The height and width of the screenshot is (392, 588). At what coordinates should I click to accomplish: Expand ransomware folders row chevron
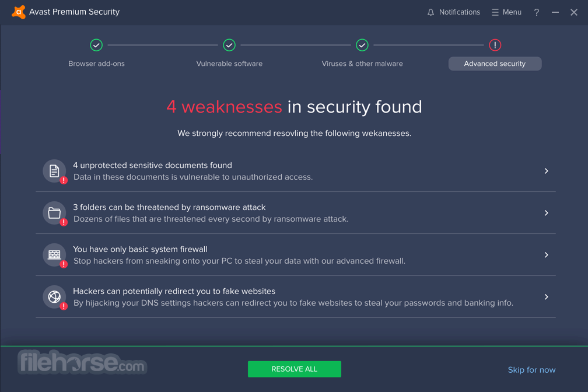547,213
